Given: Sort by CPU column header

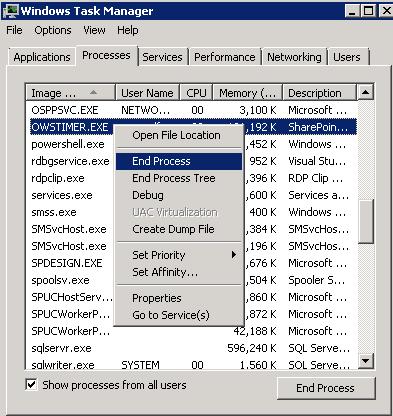Looking at the screenshot, I should click(196, 93).
